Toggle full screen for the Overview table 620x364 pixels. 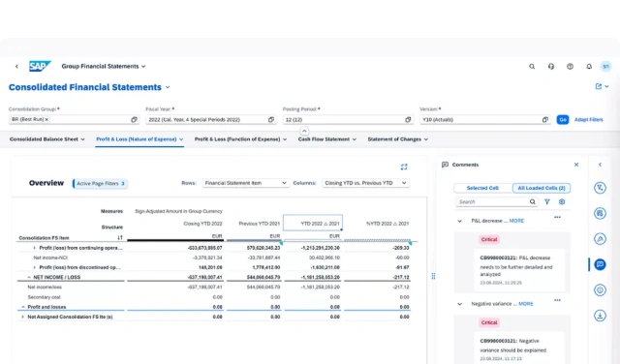point(404,167)
